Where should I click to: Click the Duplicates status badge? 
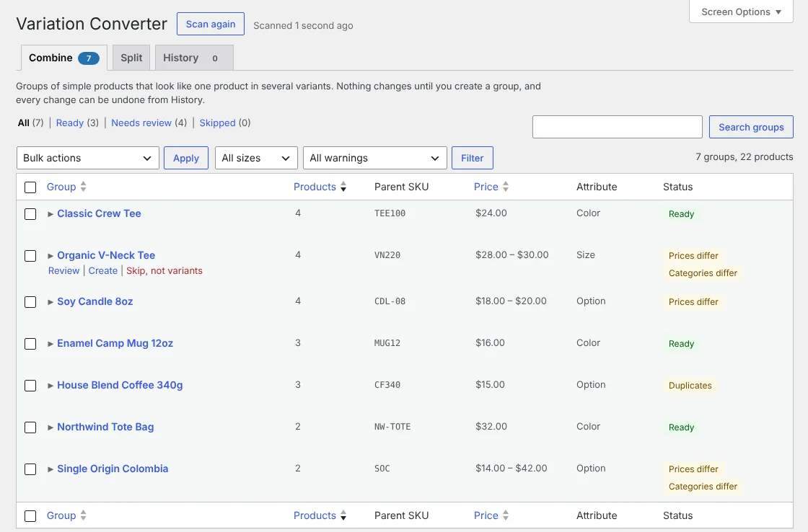690,386
